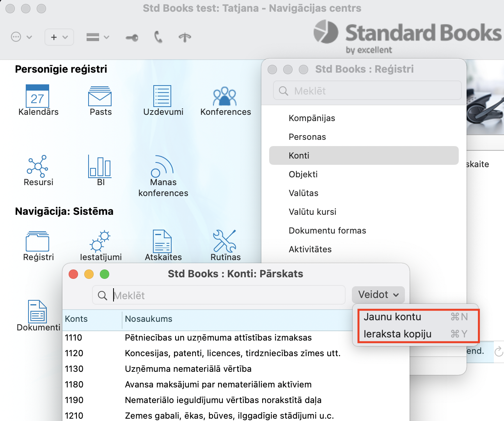Image resolution: width=504 pixels, height=421 pixels.
Task: Sort by the Nosaukums column header
Action: click(149, 319)
